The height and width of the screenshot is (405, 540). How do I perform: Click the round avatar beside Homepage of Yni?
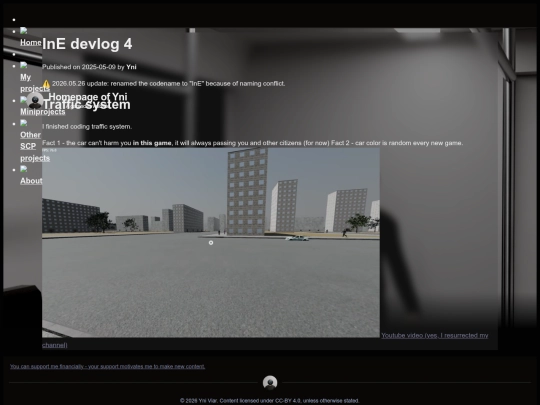click(35, 101)
